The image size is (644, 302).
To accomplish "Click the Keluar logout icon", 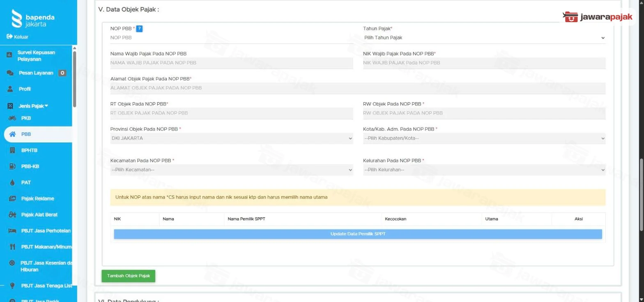I will click(x=9, y=37).
